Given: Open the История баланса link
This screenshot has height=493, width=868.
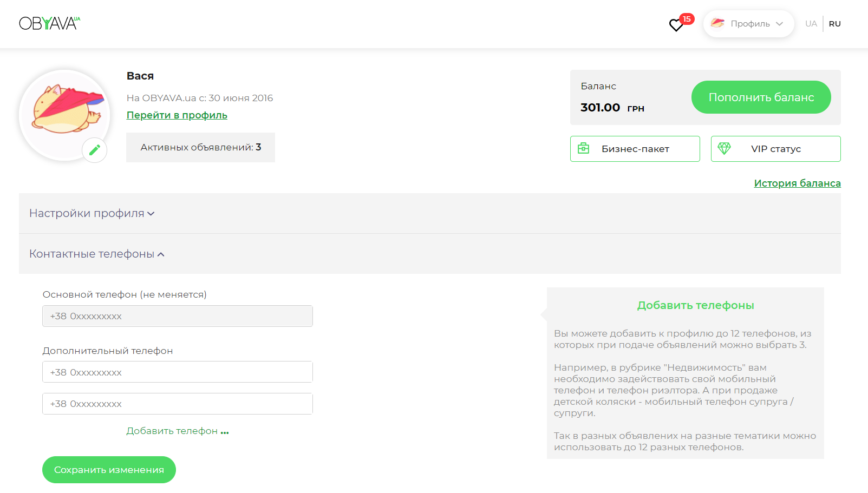Looking at the screenshot, I should (x=797, y=183).
